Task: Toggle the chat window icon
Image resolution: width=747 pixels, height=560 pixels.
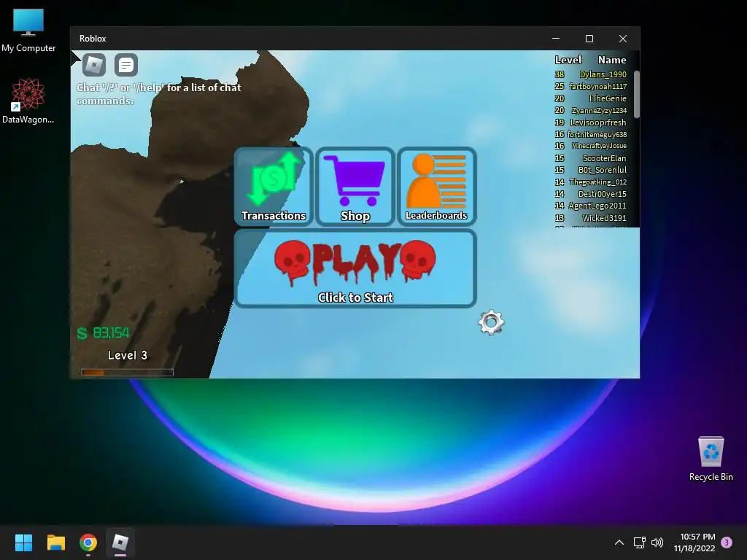Action: 126,65
